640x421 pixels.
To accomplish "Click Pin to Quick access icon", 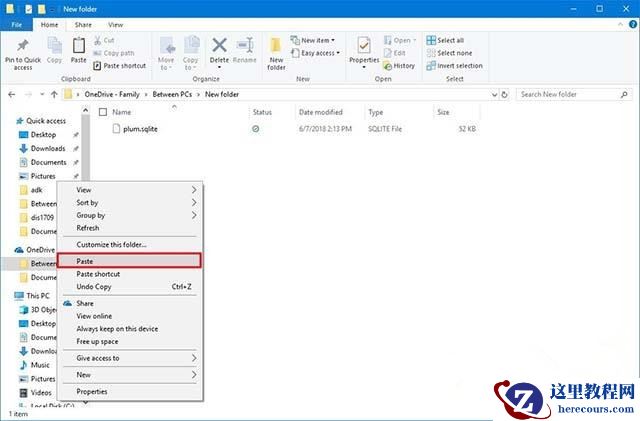I will point(23,46).
